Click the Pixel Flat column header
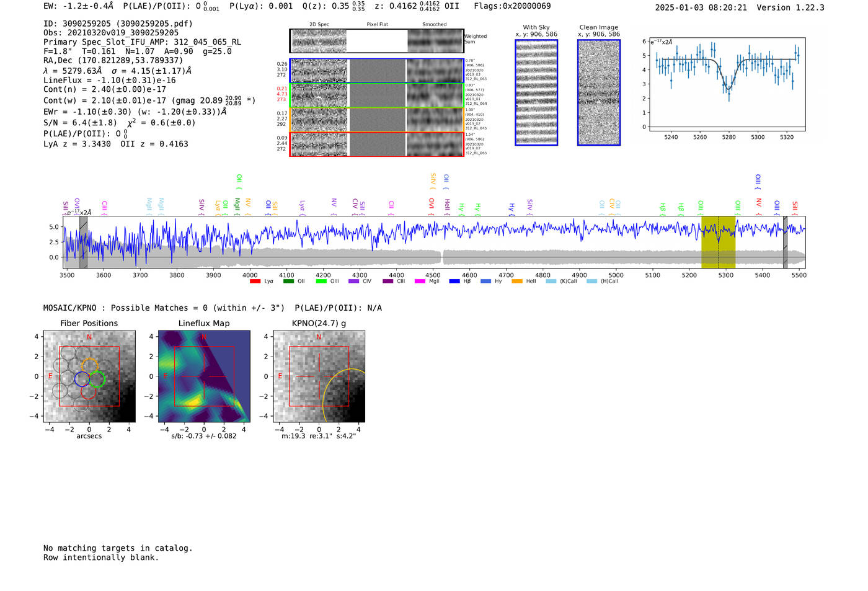This screenshot has width=868, height=591. [x=378, y=25]
